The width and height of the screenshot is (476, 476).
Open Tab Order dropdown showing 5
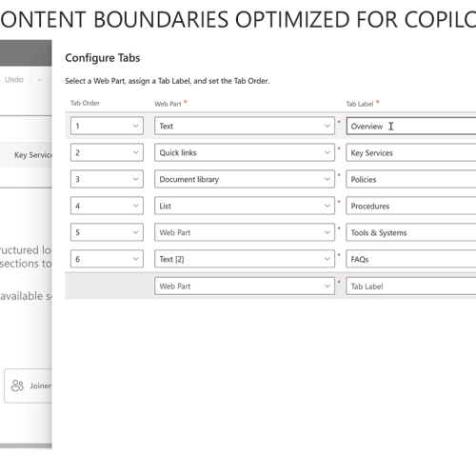(x=107, y=232)
